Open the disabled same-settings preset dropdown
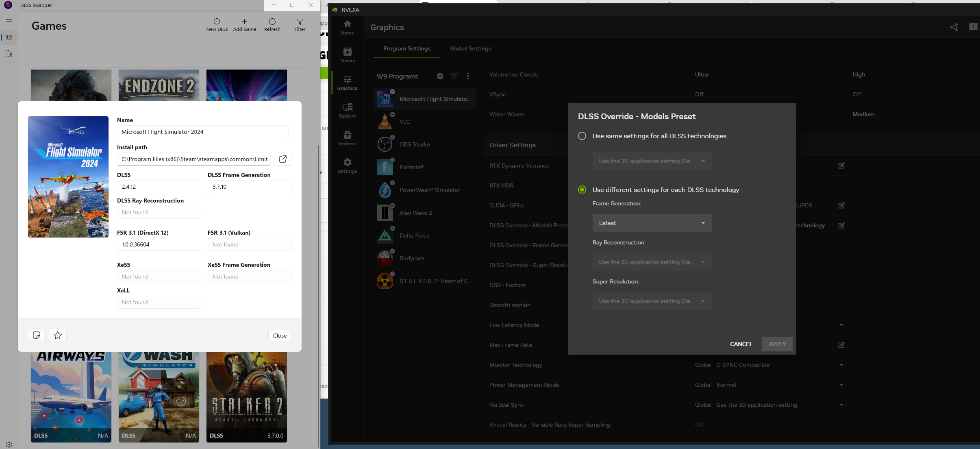Viewport: 980px width, 449px height. (652, 161)
